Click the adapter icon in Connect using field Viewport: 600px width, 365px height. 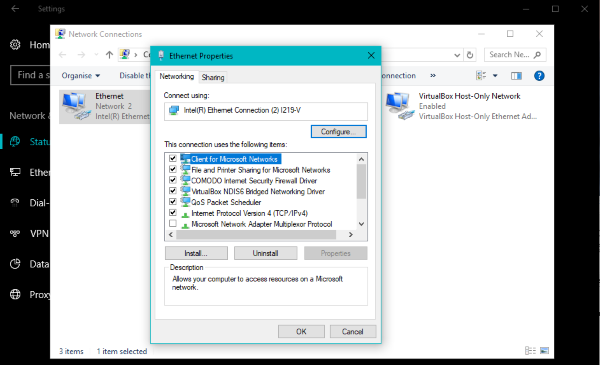click(174, 111)
